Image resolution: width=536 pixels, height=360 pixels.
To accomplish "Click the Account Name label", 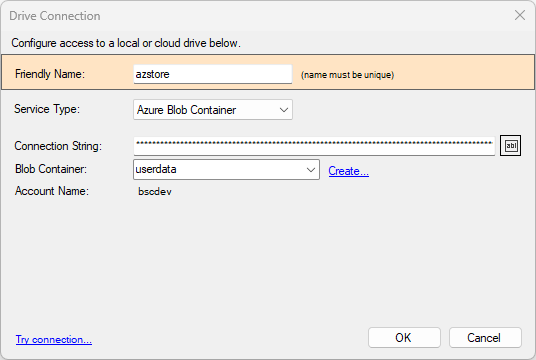I will tap(52, 191).
